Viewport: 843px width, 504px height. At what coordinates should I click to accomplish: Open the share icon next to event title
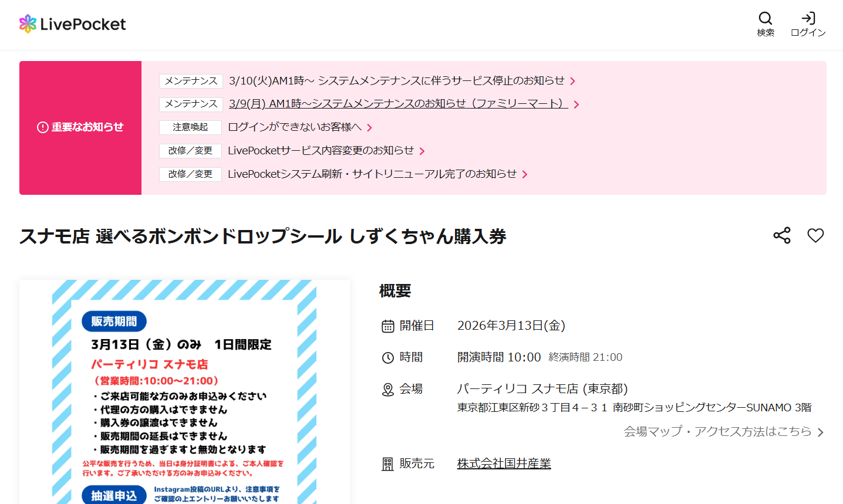click(781, 235)
